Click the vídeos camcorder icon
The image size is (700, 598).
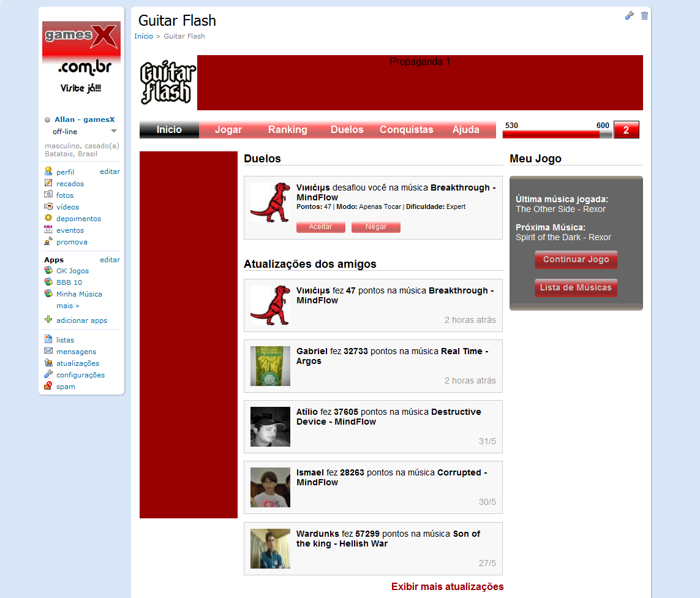click(x=48, y=206)
